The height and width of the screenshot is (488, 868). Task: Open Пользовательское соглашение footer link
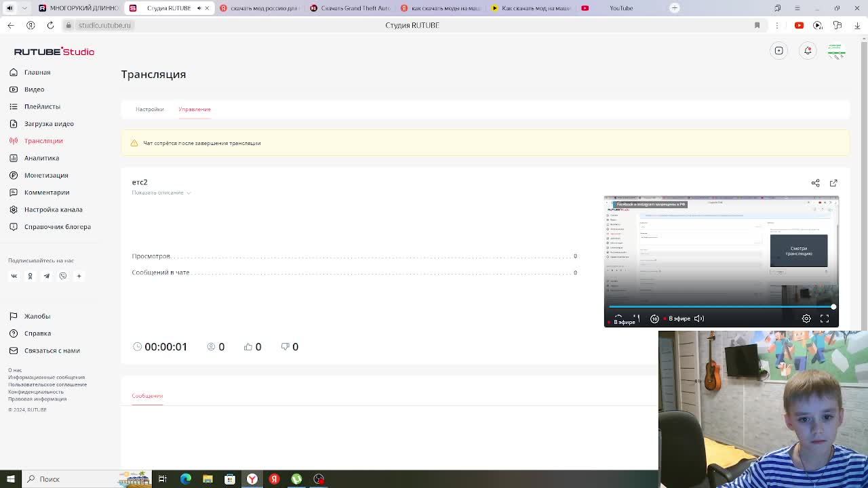(x=47, y=384)
